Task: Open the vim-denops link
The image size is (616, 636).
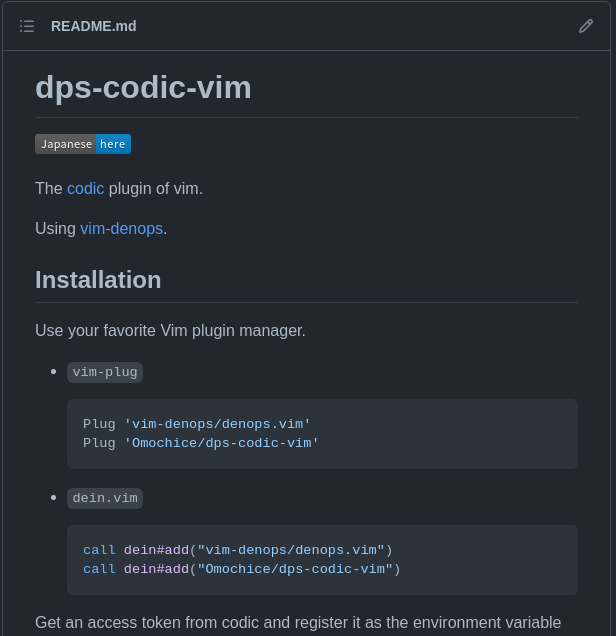Action: point(121,228)
